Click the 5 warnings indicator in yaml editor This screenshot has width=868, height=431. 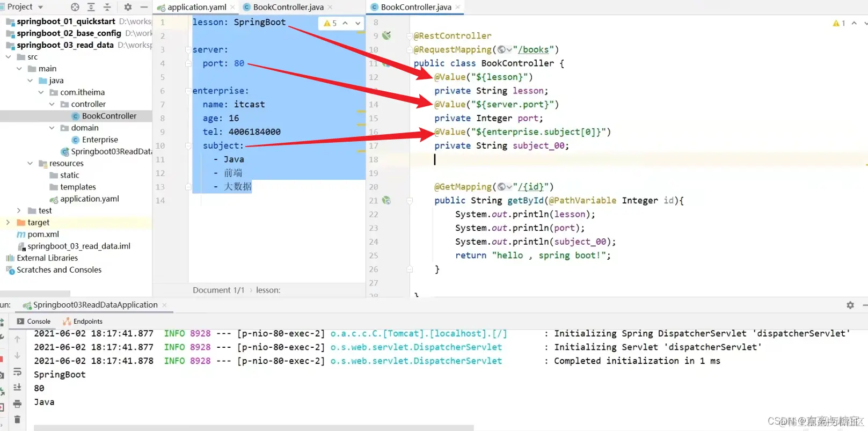[330, 23]
